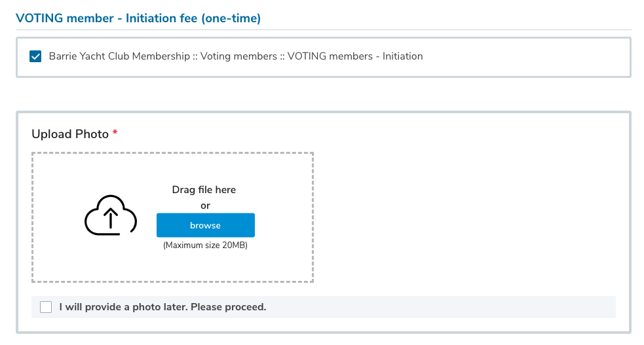Click the 'VOTING members - Initiation' label ending
This screenshot has width=644, height=345.
click(x=355, y=56)
